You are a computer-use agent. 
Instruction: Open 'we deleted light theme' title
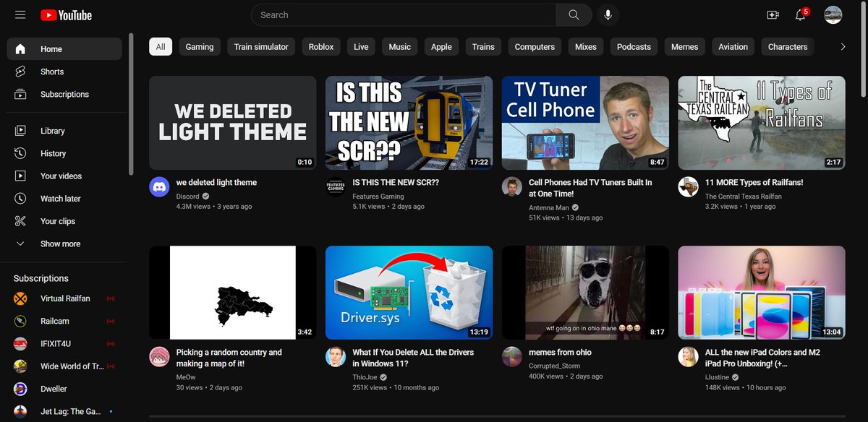coord(216,183)
